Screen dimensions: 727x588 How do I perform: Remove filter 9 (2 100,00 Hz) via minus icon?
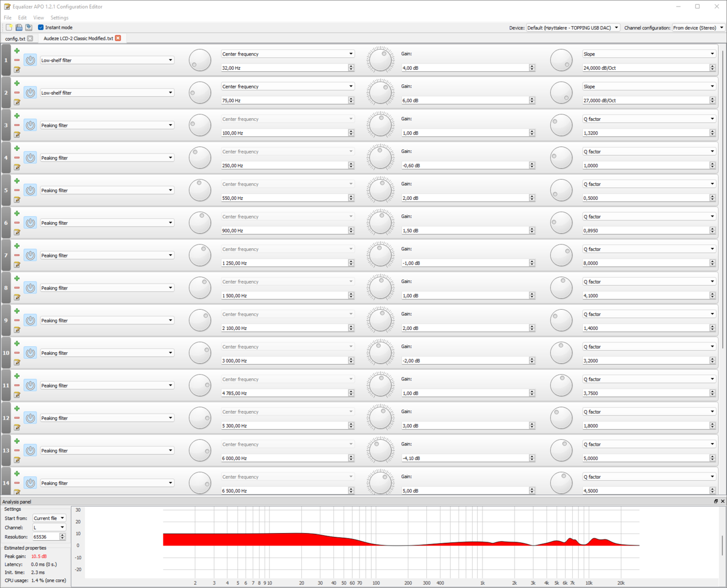click(x=17, y=320)
